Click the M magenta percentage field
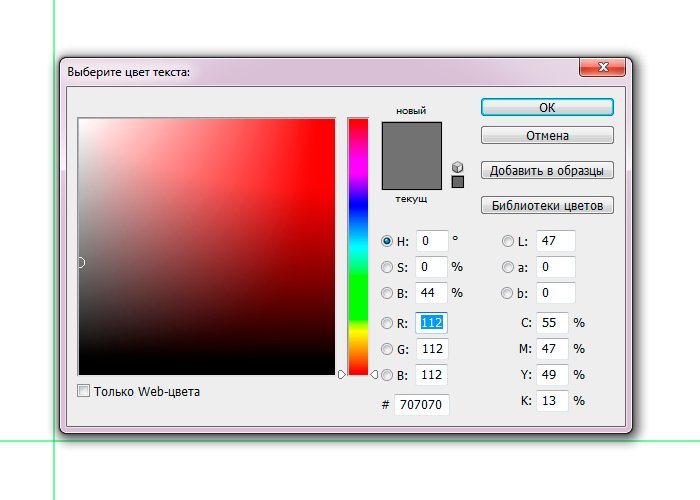The image size is (700, 500). click(552, 349)
